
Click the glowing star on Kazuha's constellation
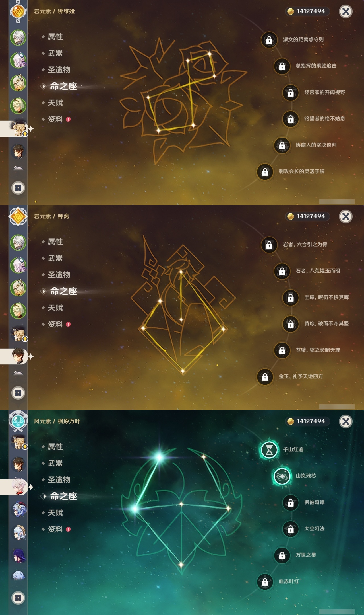click(159, 457)
